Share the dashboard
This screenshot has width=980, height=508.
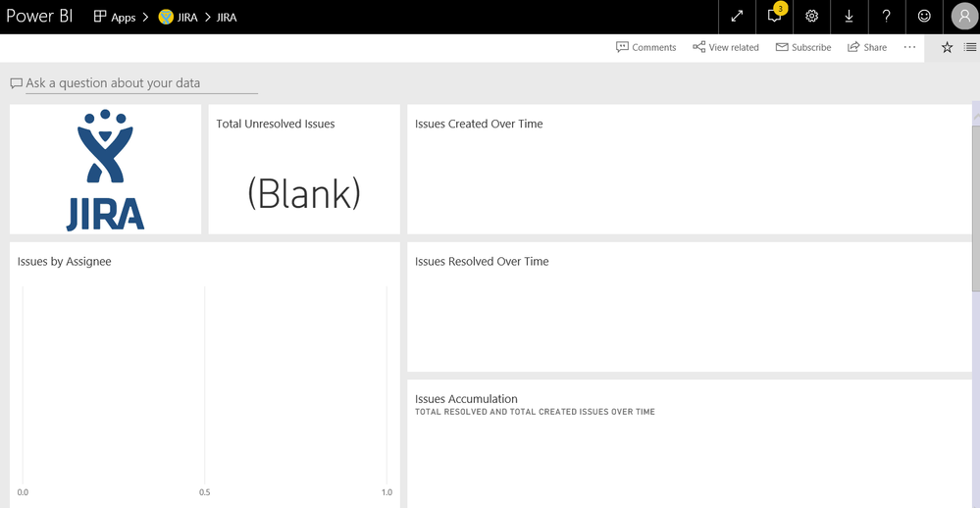[x=867, y=47]
